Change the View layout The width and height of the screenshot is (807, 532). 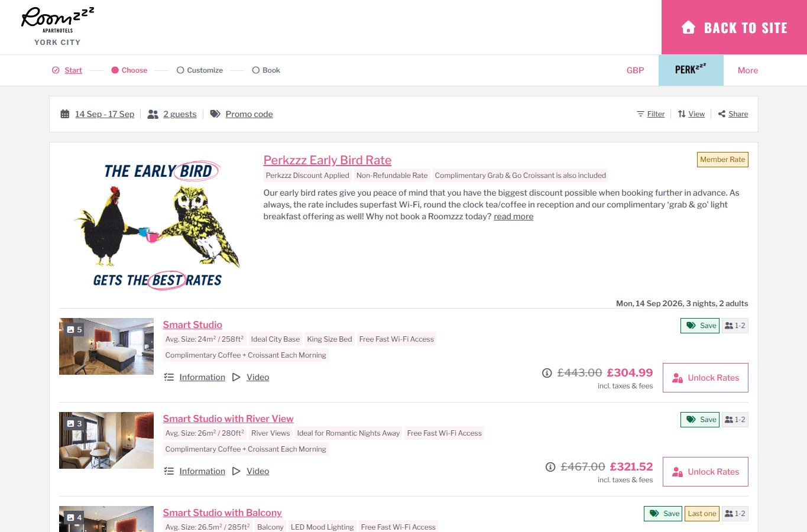(x=696, y=114)
